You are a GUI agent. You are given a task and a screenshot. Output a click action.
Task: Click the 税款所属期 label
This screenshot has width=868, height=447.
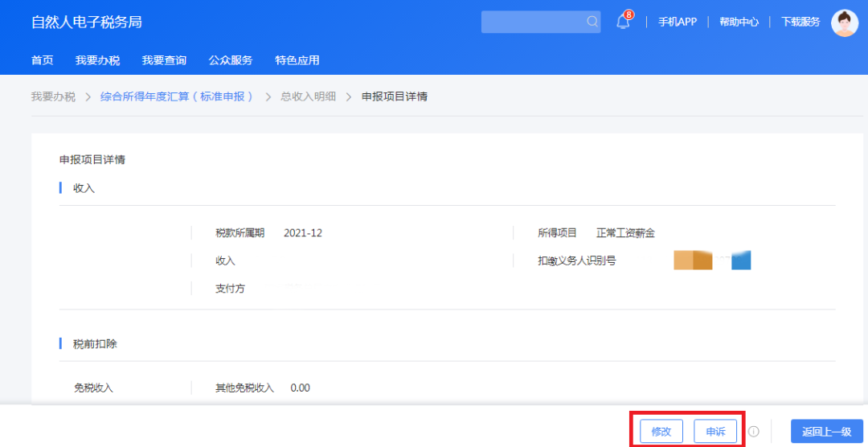tap(240, 233)
